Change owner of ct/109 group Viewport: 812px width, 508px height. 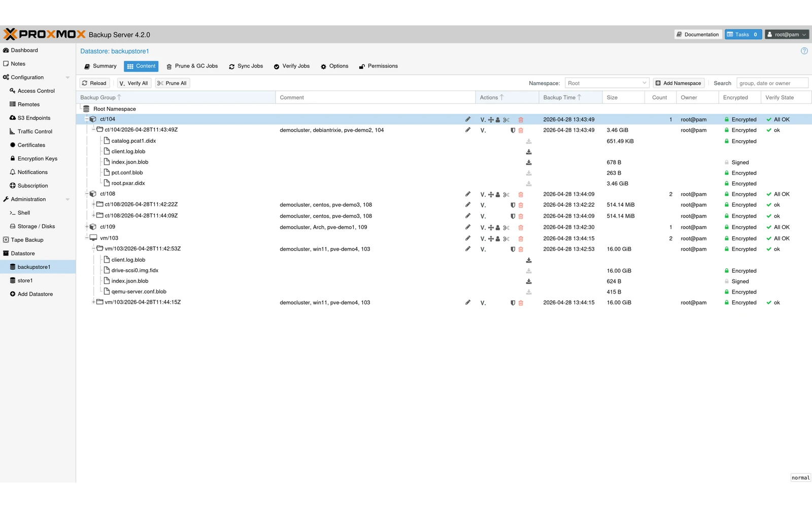click(x=498, y=228)
